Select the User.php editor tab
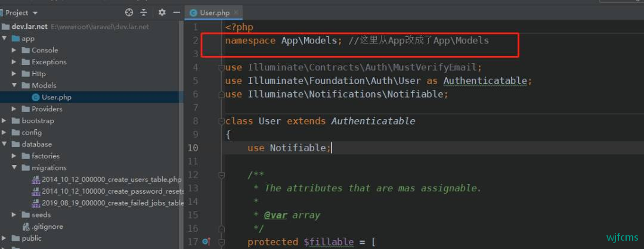Viewport: 644px width, 249px height. pyautogui.click(x=213, y=13)
